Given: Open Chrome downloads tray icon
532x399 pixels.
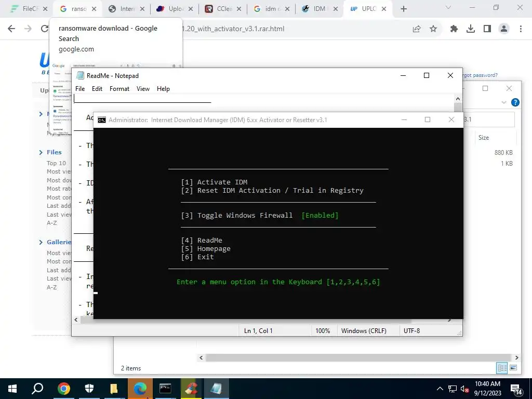Looking at the screenshot, I should 470,29.
